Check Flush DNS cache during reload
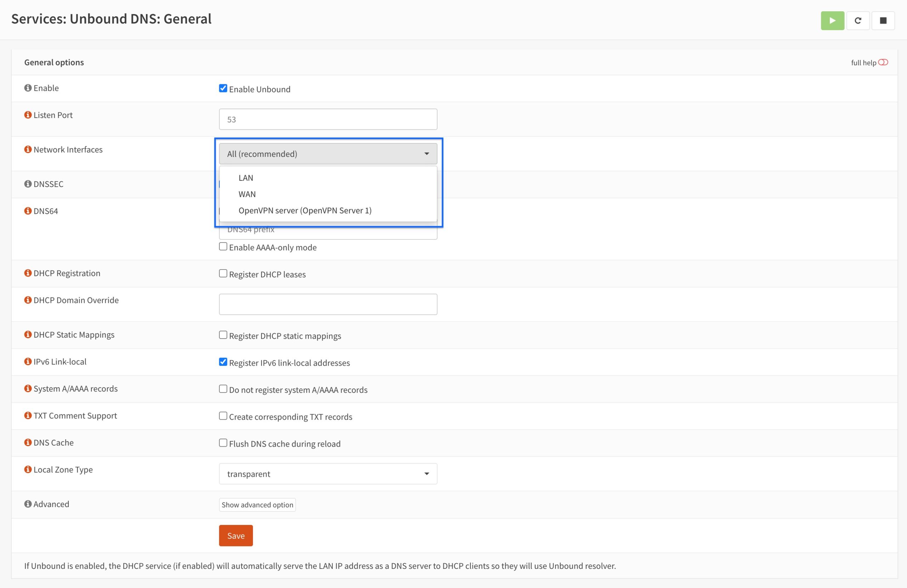The image size is (907, 588). [x=223, y=442]
